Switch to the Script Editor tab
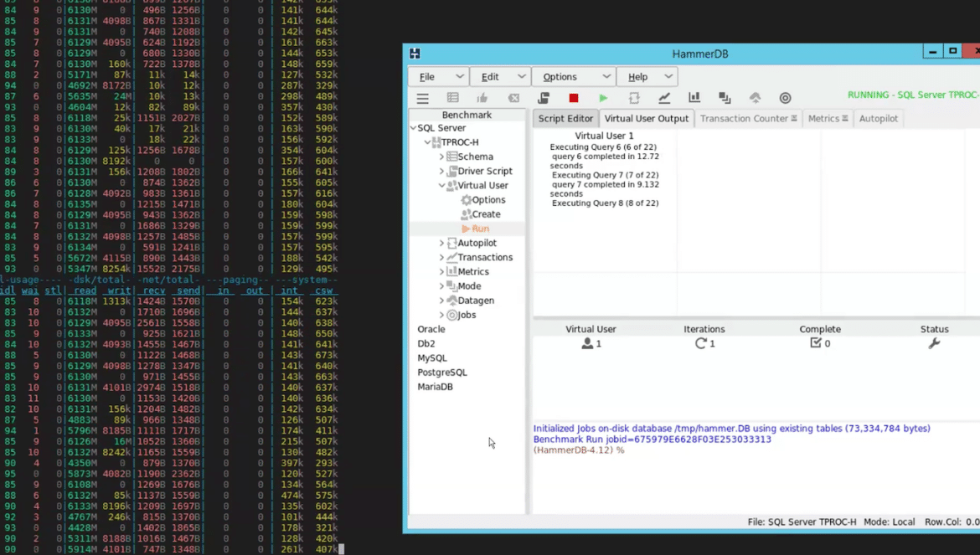The height and width of the screenshot is (555, 980). tap(565, 119)
